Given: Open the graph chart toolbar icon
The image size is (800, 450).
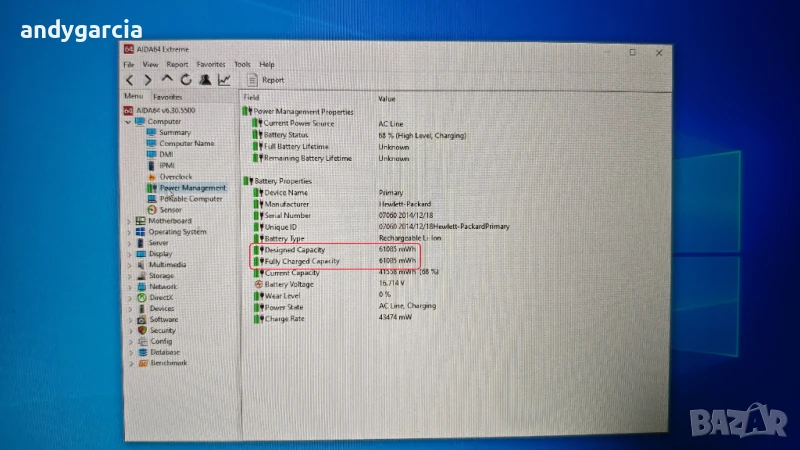Looking at the screenshot, I should [x=224, y=80].
